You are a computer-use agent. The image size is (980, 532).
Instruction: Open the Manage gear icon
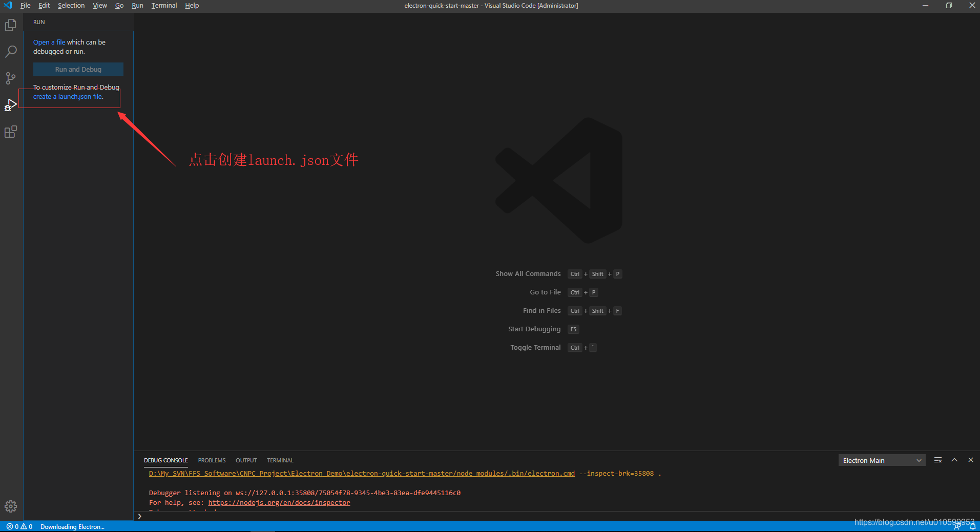[11, 506]
